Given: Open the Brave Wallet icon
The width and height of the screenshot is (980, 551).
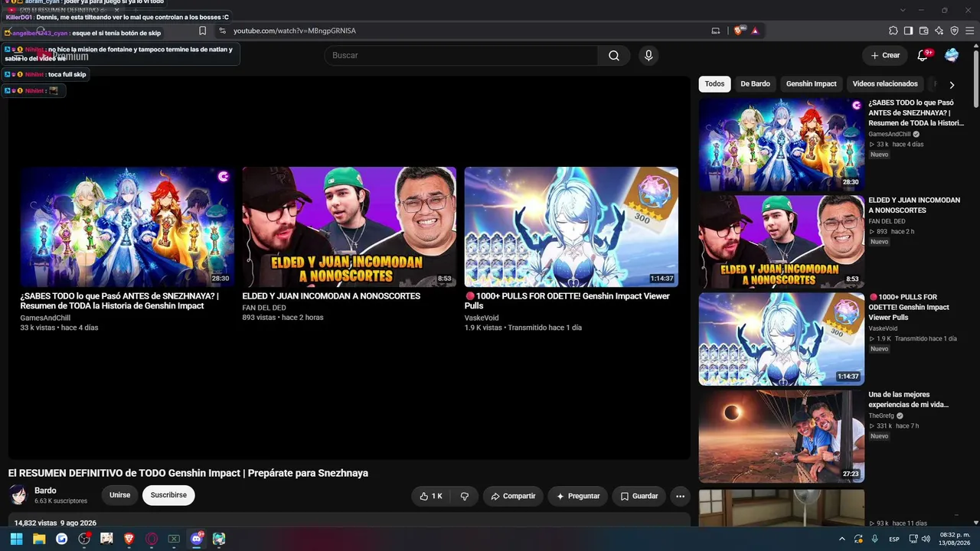Looking at the screenshot, I should 923,31.
